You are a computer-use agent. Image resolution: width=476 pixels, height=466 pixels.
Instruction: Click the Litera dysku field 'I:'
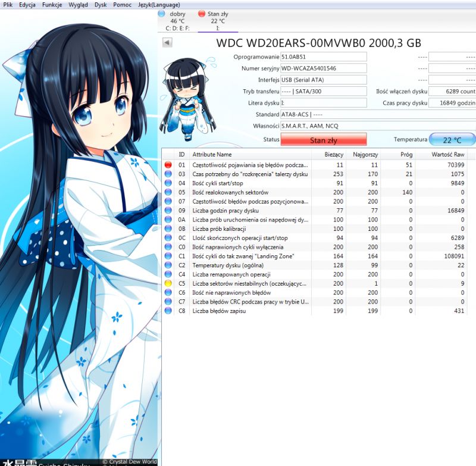[324, 103]
